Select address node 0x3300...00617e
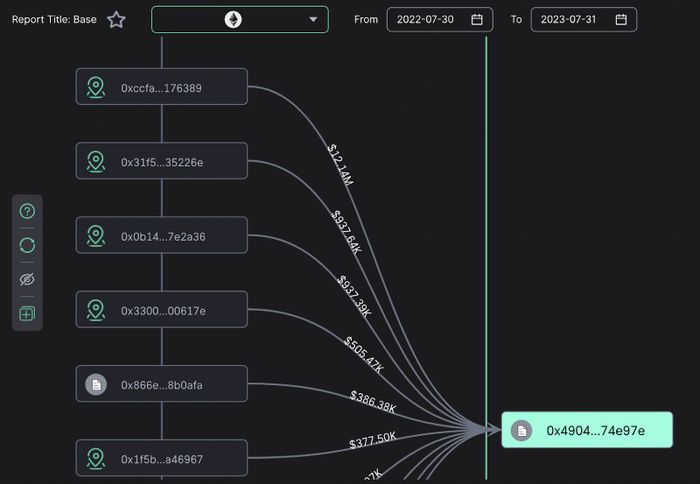The height and width of the screenshot is (484, 700). [162, 309]
